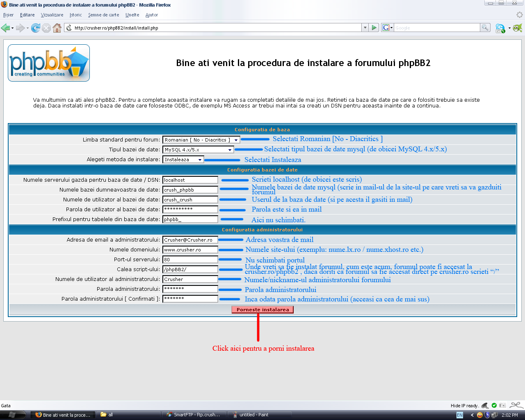Open the address bar history dropdown
Screen dimensions: 525x420
[x=365, y=27]
